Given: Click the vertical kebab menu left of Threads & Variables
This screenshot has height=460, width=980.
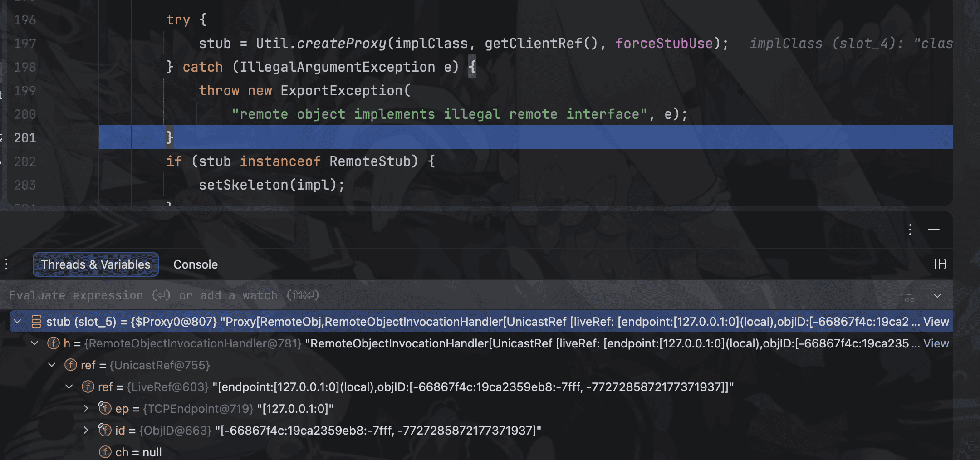Looking at the screenshot, I should pyautogui.click(x=6, y=264).
